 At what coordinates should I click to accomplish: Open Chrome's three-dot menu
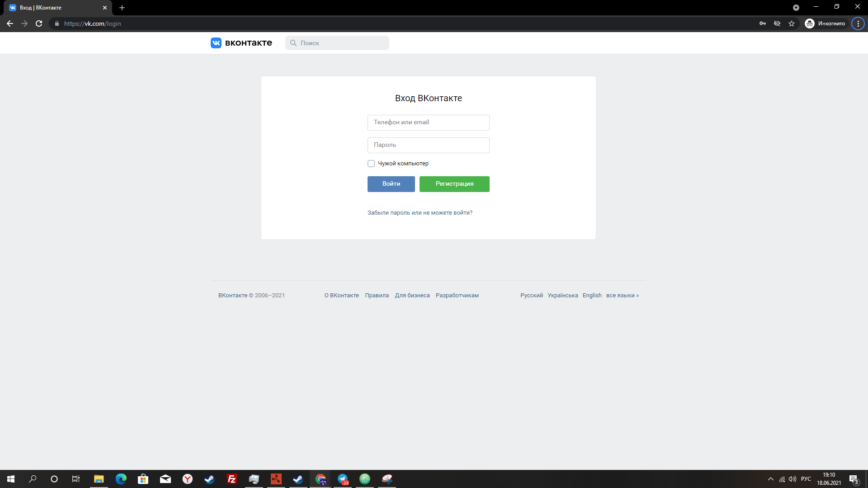[x=858, y=23]
